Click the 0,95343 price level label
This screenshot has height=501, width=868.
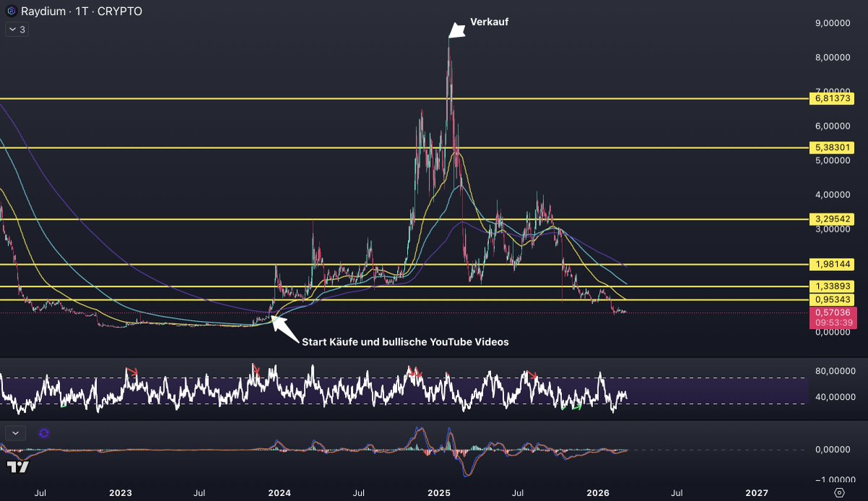(x=832, y=299)
